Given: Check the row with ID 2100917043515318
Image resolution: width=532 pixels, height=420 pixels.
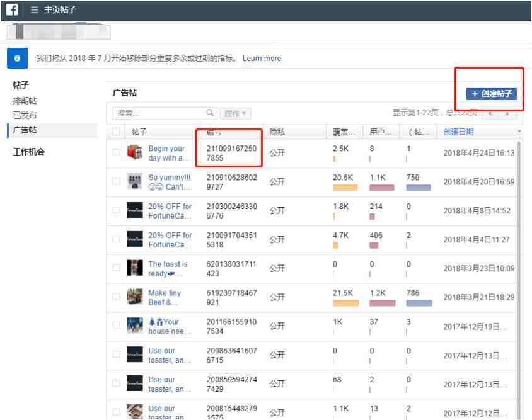Looking at the screenshot, I should click(x=116, y=239).
